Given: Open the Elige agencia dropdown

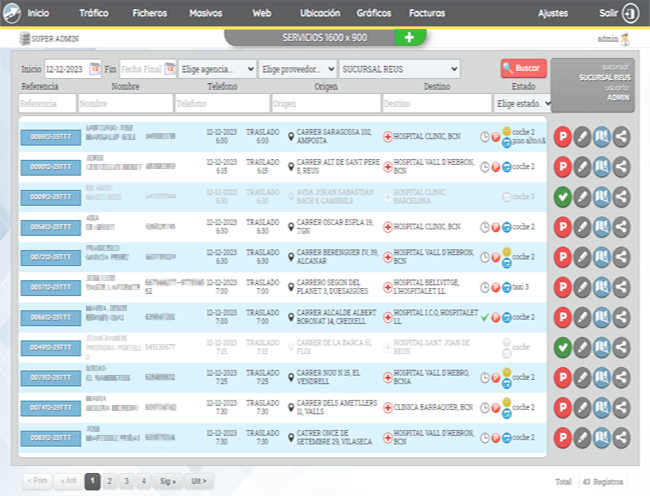Looking at the screenshot, I should (x=218, y=69).
